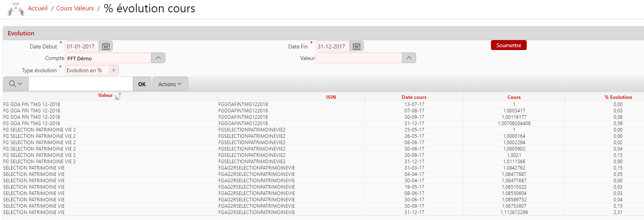Go to Accueil breadcrumb link

coord(38,8)
